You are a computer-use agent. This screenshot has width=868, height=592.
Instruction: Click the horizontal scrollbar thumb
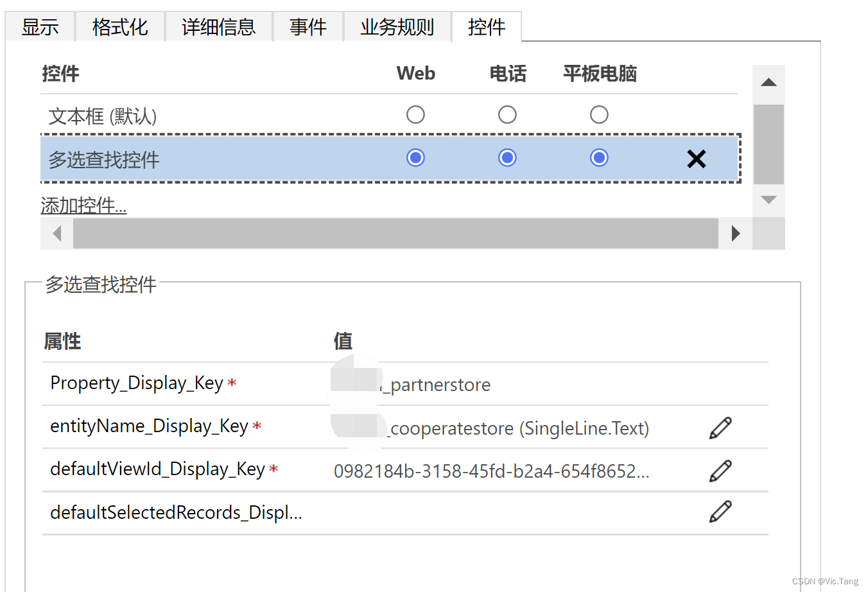tap(395, 233)
